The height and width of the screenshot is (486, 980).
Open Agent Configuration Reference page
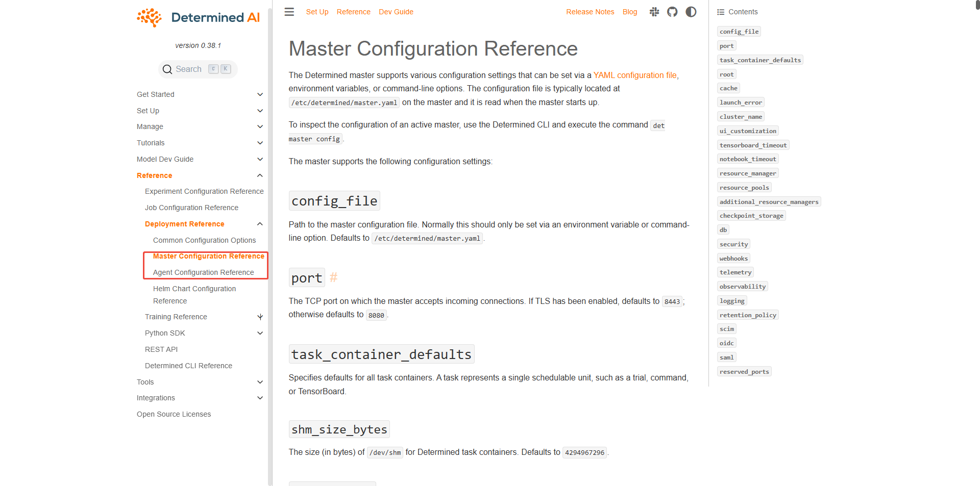point(203,272)
